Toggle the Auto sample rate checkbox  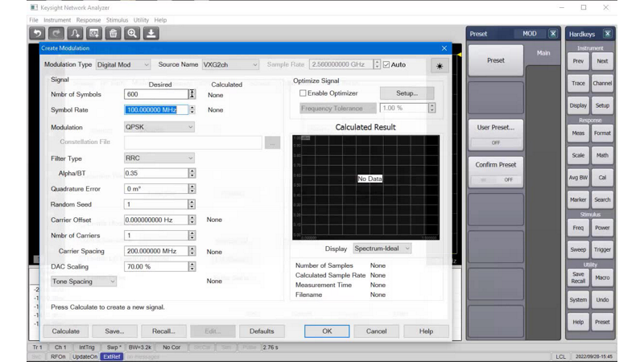[386, 64]
